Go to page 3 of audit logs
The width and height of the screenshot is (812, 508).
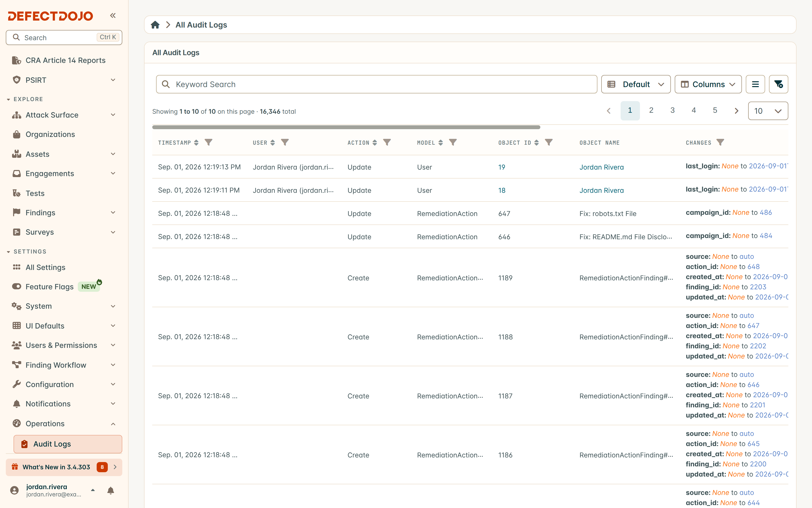pos(672,111)
